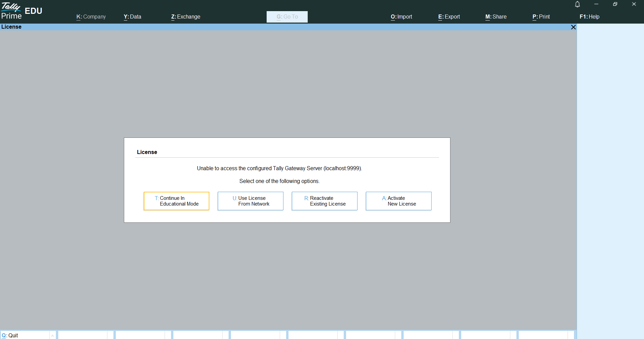
Task: Open the Y: Data menu
Action: point(132,17)
